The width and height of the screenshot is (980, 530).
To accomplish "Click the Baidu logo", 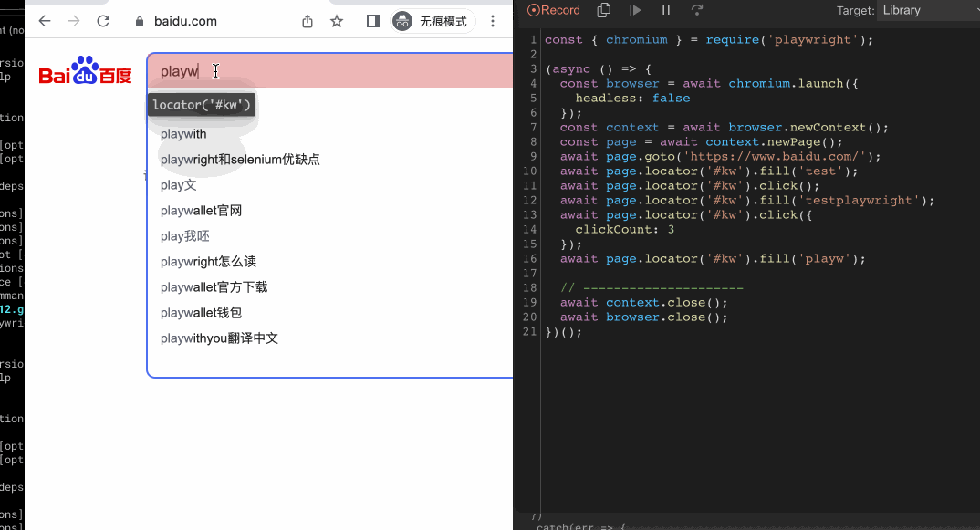I will (85, 70).
